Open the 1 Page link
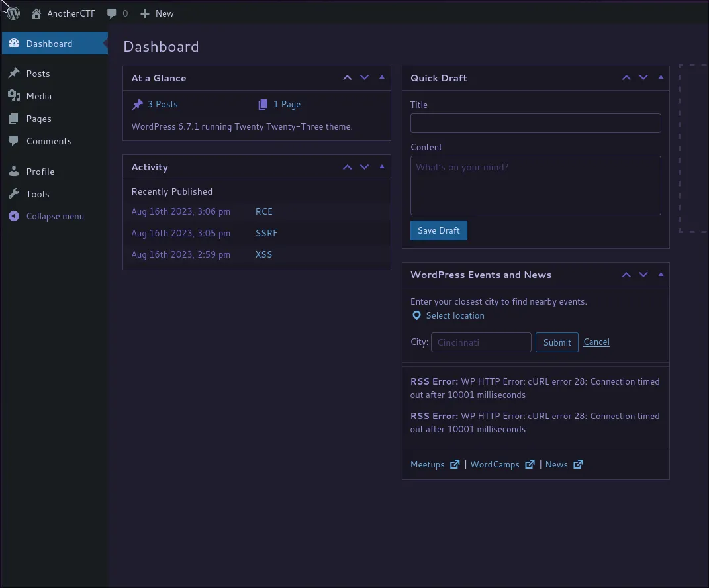This screenshot has width=709, height=588. click(x=287, y=105)
